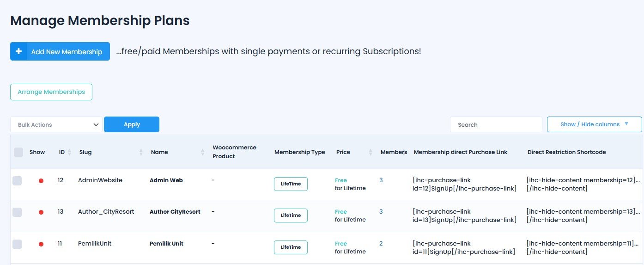Click red status dot for PemilikUnit row
The image size is (644, 265).
point(41,244)
